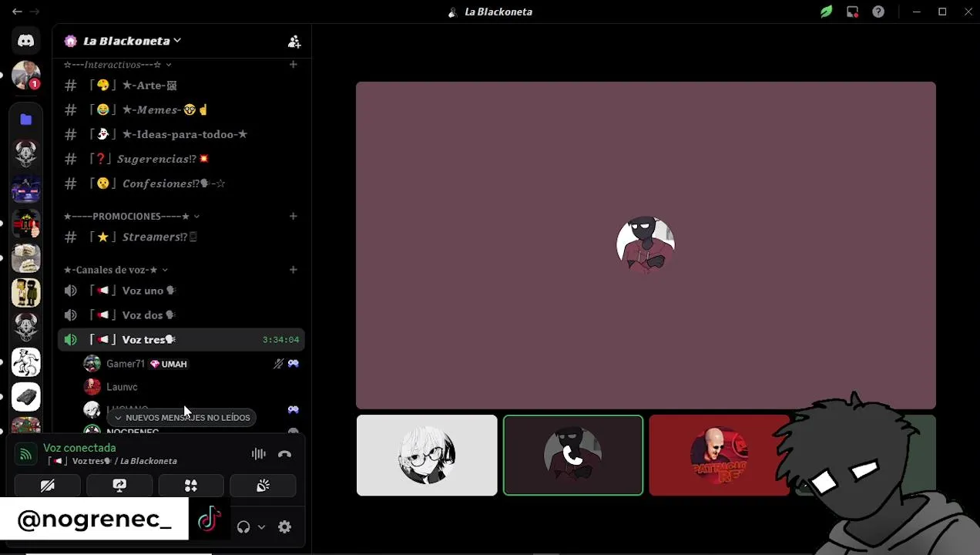Collapse the Interactivos category

point(118,65)
